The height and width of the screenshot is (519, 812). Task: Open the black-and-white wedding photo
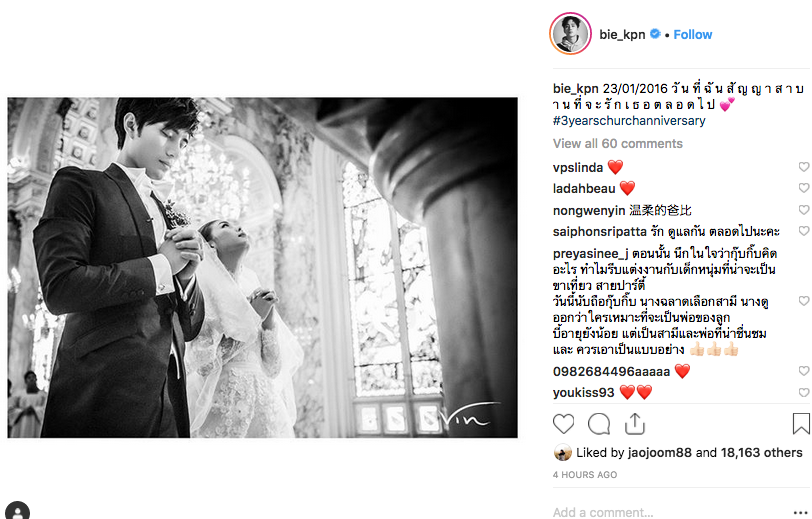tap(263, 268)
